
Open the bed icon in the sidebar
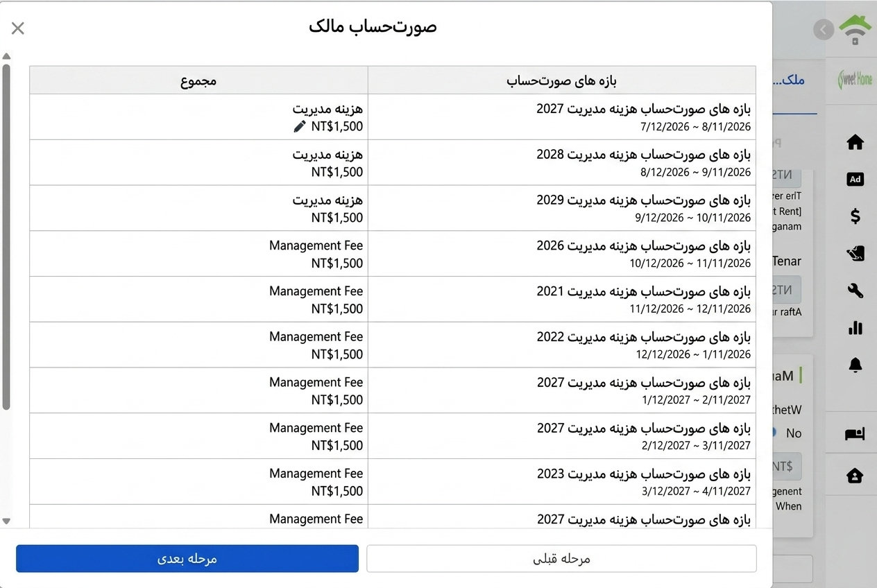pos(855,434)
